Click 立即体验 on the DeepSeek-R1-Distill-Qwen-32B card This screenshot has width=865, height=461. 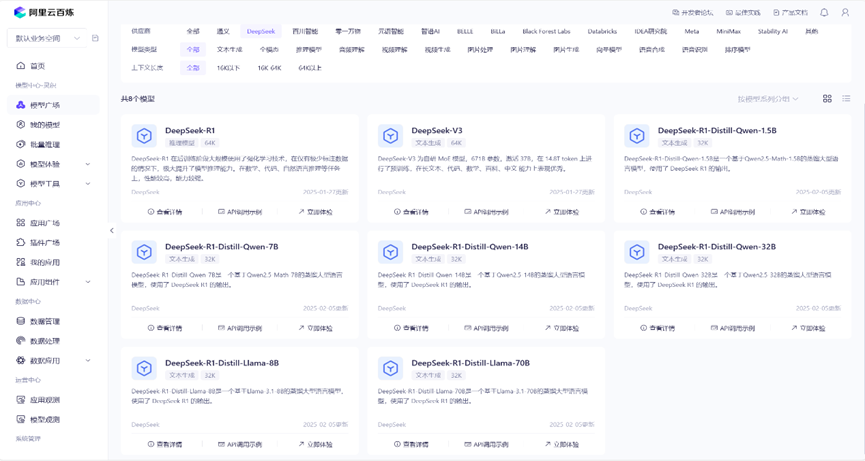[x=808, y=328]
